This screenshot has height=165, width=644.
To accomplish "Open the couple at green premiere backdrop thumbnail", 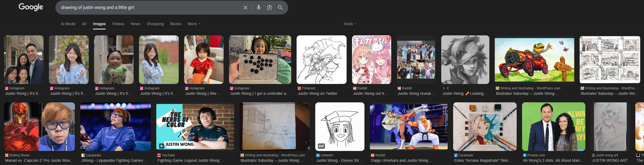I will (554, 127).
